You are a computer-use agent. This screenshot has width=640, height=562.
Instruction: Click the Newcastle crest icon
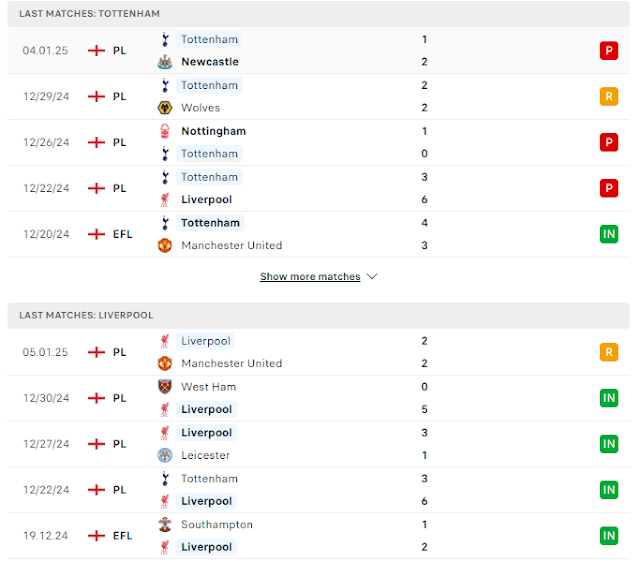click(165, 62)
